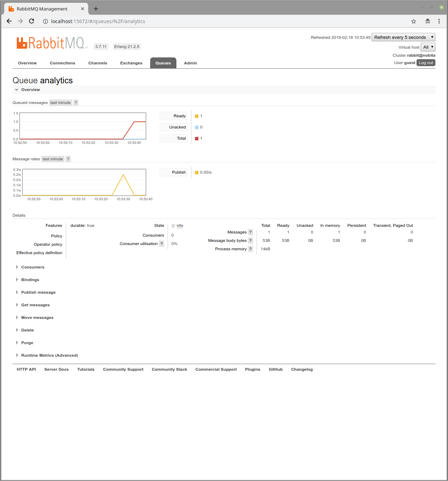Switch to the Connections tab
Image resolution: width=448 pixels, height=481 pixels.
click(x=62, y=63)
